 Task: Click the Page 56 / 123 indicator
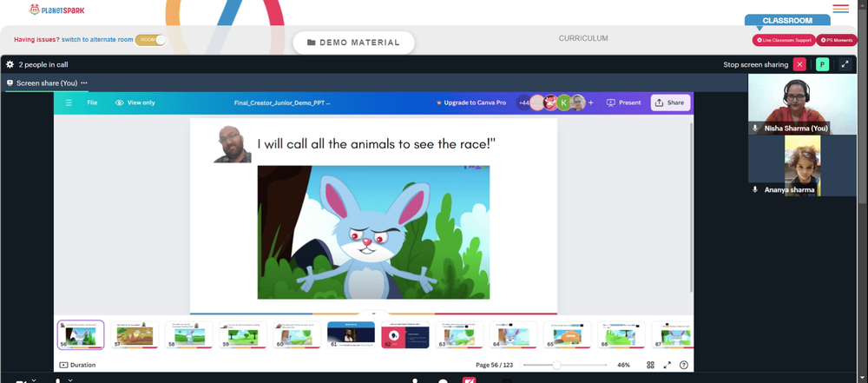click(495, 365)
